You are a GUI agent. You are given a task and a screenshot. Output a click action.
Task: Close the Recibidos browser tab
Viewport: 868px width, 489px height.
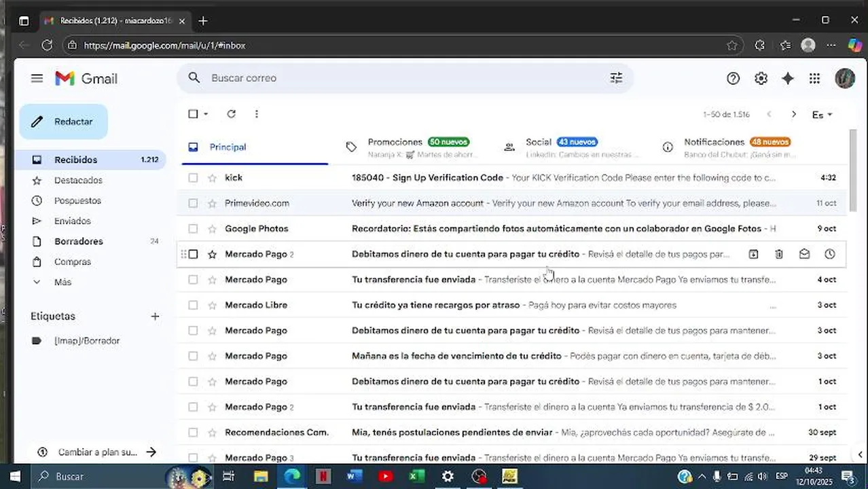coord(182,21)
